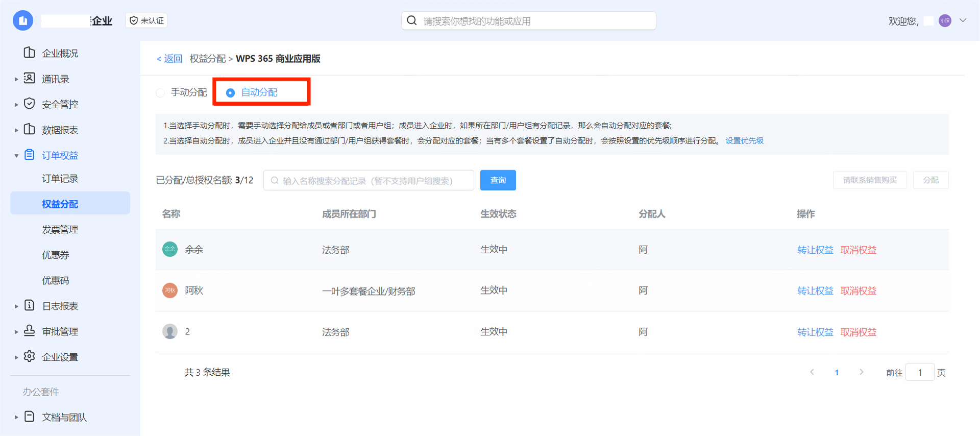Click the 日志报表 log icon

30,305
